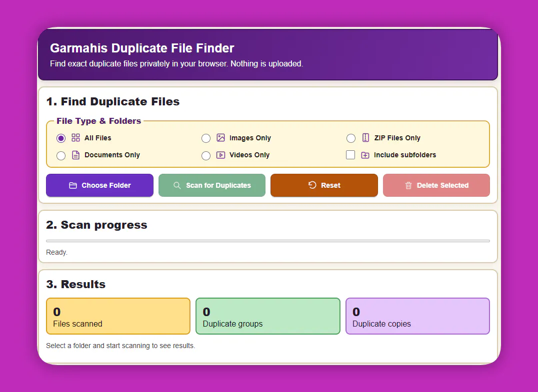Viewport: 538px width, 392px height.
Task: Select the Documents Only radio button
Action: [60, 156]
